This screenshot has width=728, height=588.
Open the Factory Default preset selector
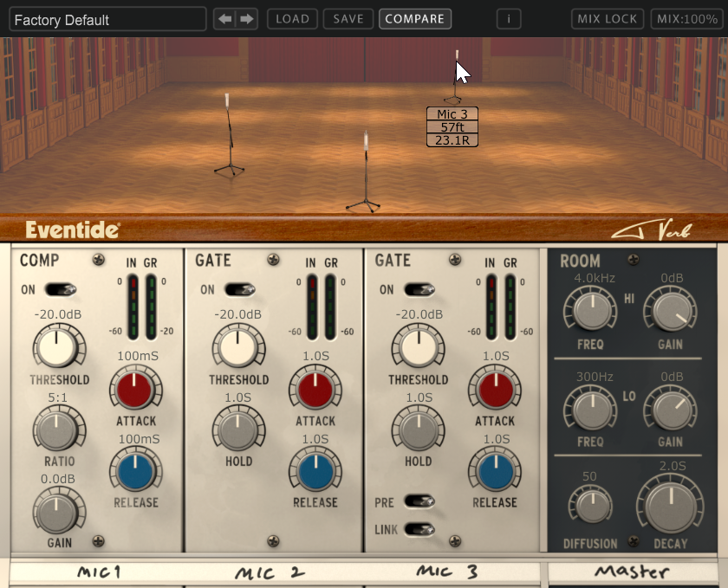coord(108,18)
